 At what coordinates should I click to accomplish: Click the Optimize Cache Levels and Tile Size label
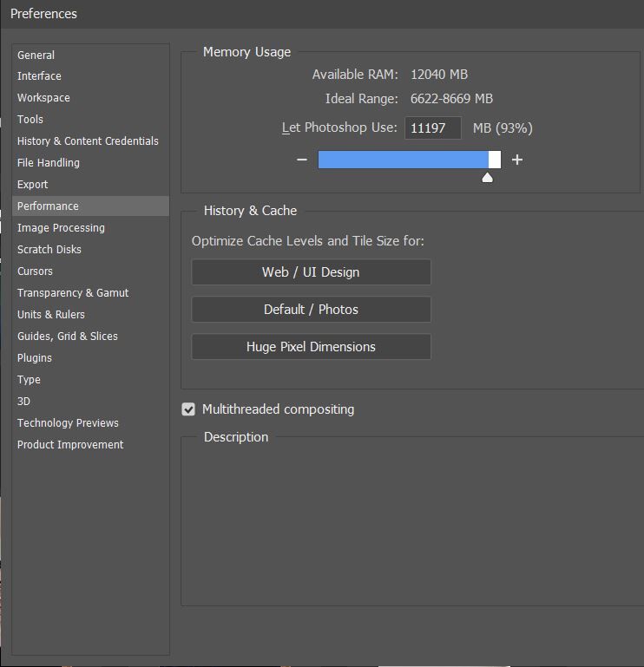[308, 241]
